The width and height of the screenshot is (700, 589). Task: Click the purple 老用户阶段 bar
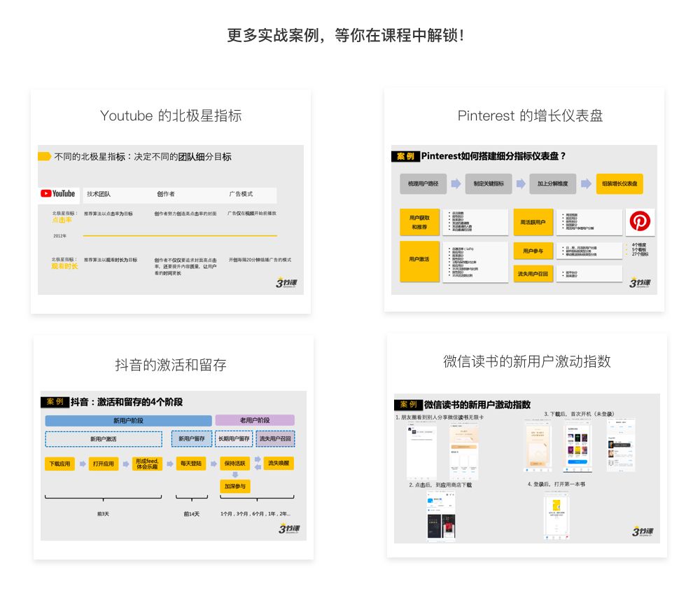[x=255, y=420]
